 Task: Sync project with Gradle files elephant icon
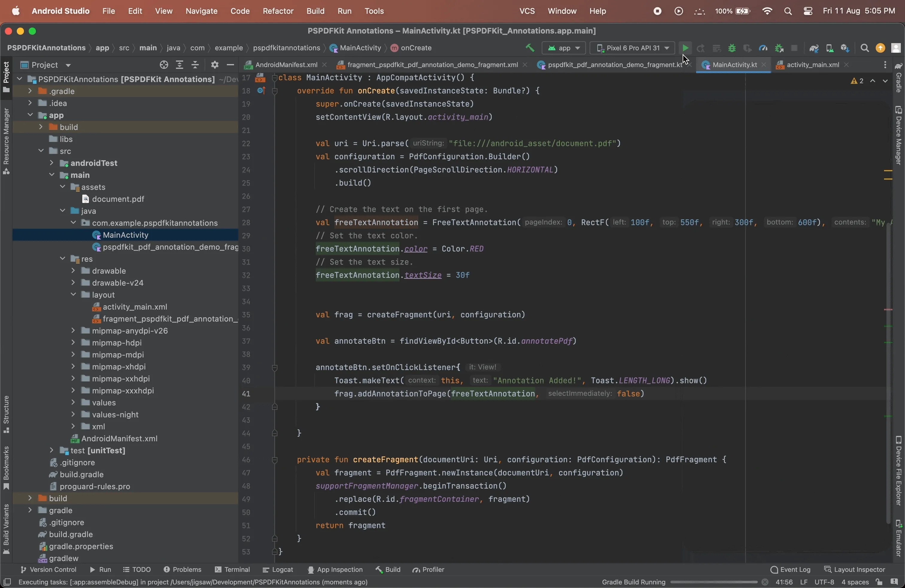[814, 48]
